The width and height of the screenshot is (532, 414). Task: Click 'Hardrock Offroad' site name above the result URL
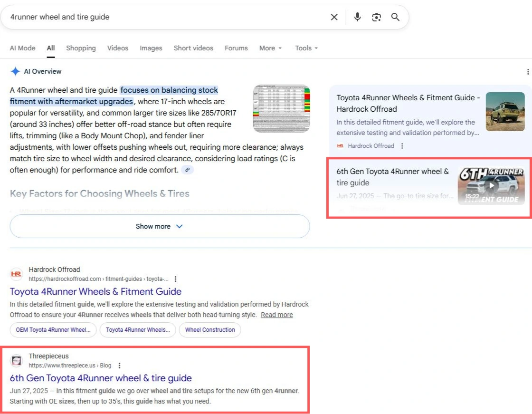(x=54, y=270)
